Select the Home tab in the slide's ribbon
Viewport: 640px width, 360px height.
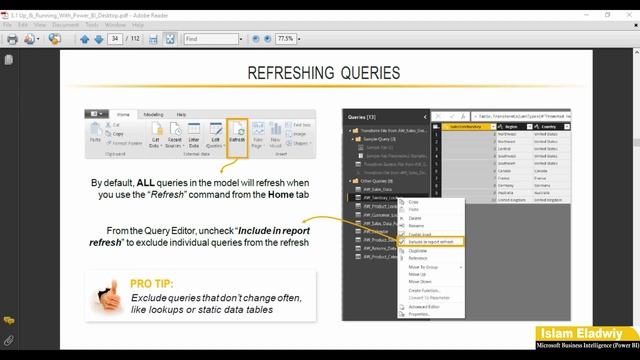click(123, 115)
